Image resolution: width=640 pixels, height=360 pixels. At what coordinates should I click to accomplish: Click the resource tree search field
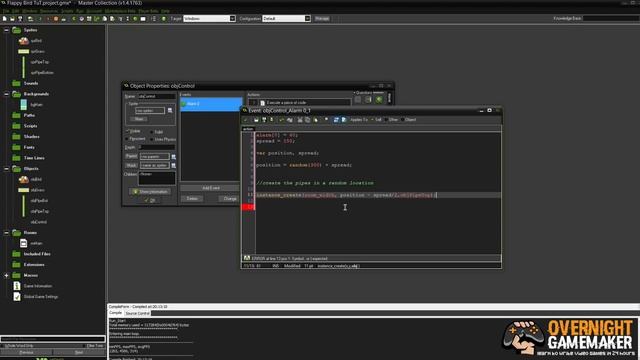coord(53,339)
